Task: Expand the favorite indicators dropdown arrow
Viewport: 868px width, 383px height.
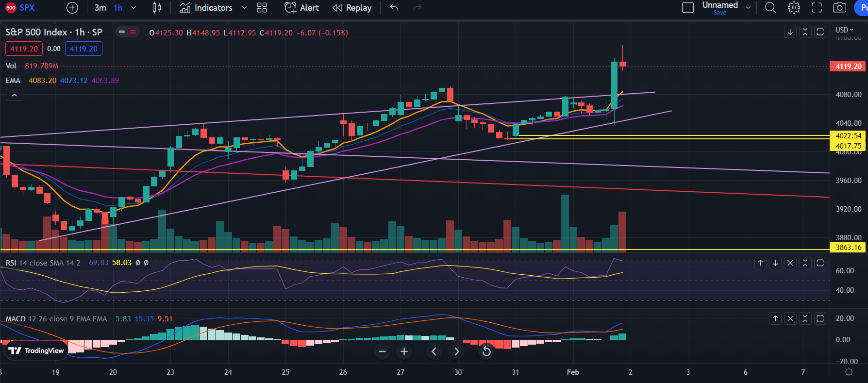Action: (x=245, y=8)
